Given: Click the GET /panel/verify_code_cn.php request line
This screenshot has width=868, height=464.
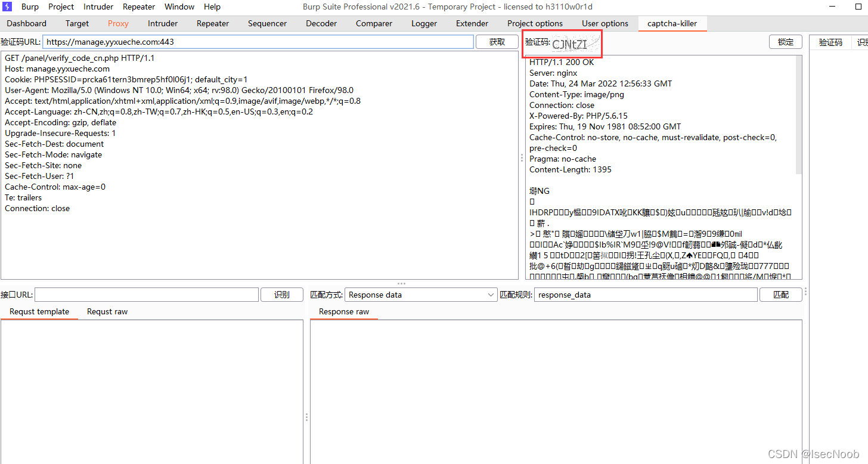Looking at the screenshot, I should [80, 58].
